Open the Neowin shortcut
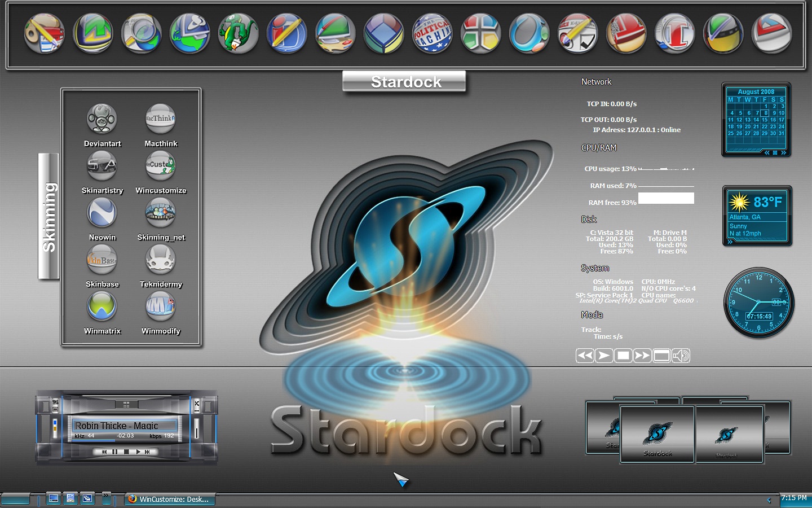Viewport: 812px width, 508px height. [102, 219]
